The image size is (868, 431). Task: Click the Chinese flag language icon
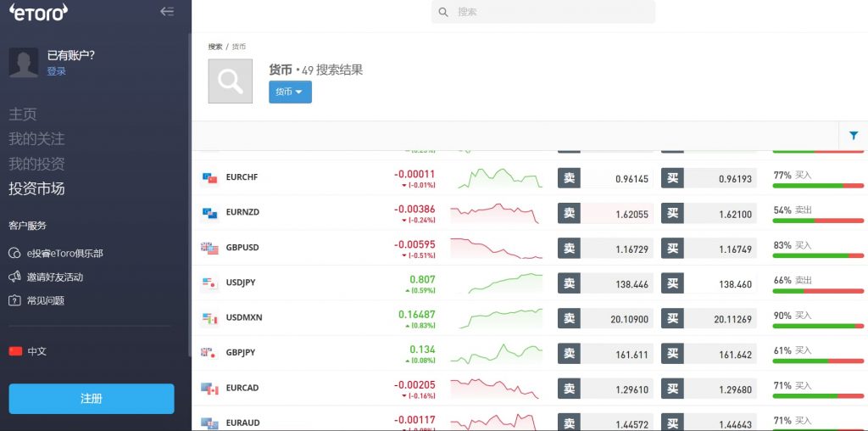(15, 351)
